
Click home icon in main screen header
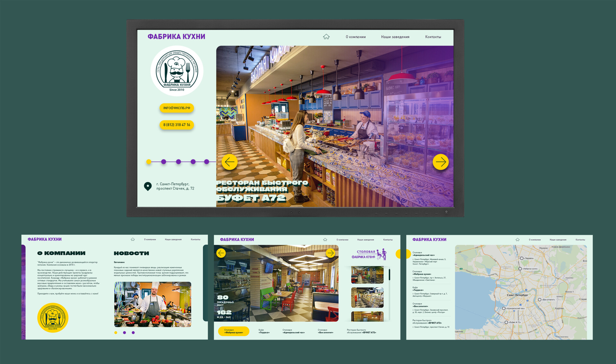click(326, 37)
